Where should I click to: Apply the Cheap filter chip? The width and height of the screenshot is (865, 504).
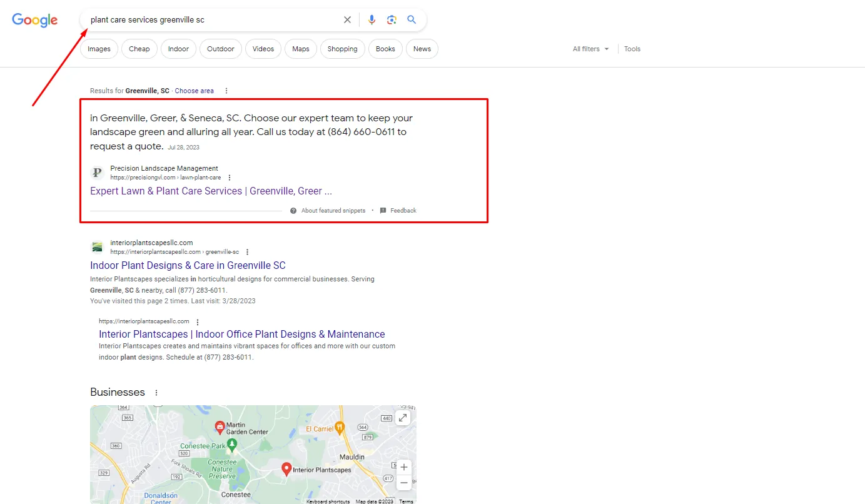click(x=139, y=49)
